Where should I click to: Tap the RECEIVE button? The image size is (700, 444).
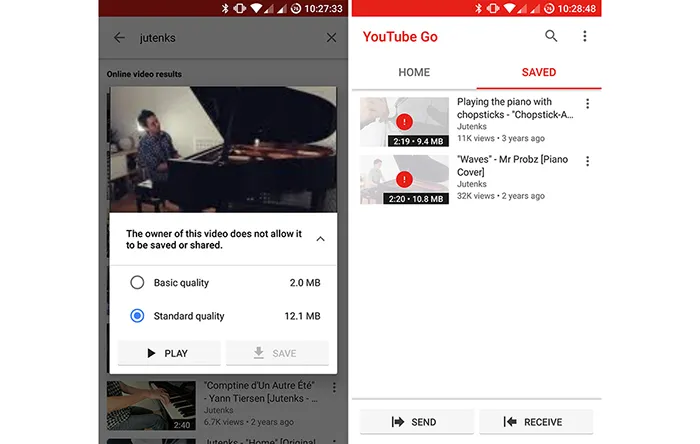(x=543, y=422)
